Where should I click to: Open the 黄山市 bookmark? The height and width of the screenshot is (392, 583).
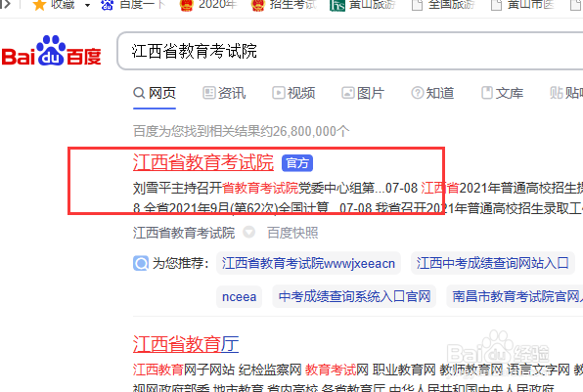click(522, 5)
